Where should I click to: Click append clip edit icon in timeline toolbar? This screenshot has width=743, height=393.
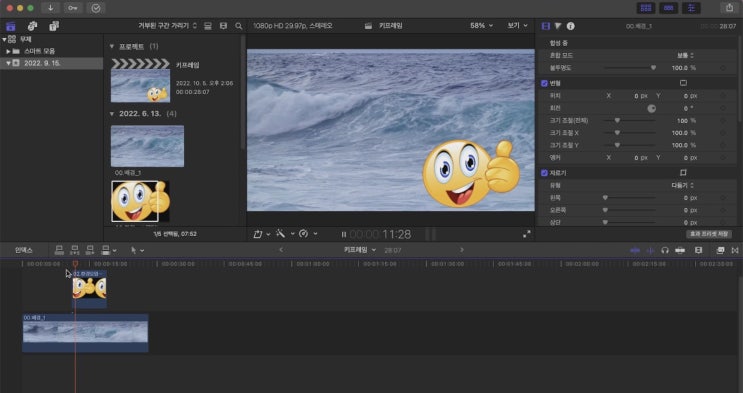(91, 250)
